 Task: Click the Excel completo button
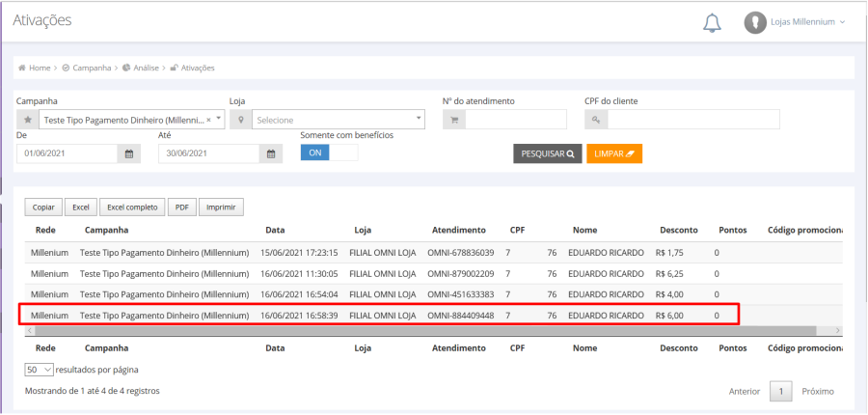coord(132,207)
